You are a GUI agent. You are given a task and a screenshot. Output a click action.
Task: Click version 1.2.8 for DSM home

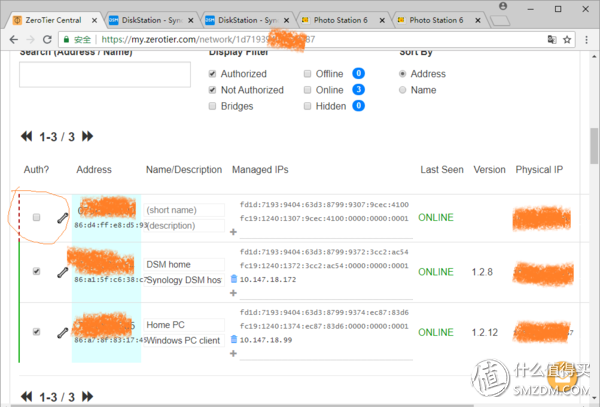(482, 272)
